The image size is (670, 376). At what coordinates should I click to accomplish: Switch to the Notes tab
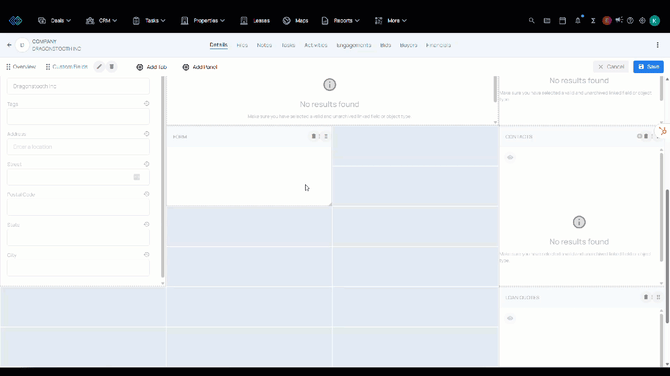click(264, 45)
